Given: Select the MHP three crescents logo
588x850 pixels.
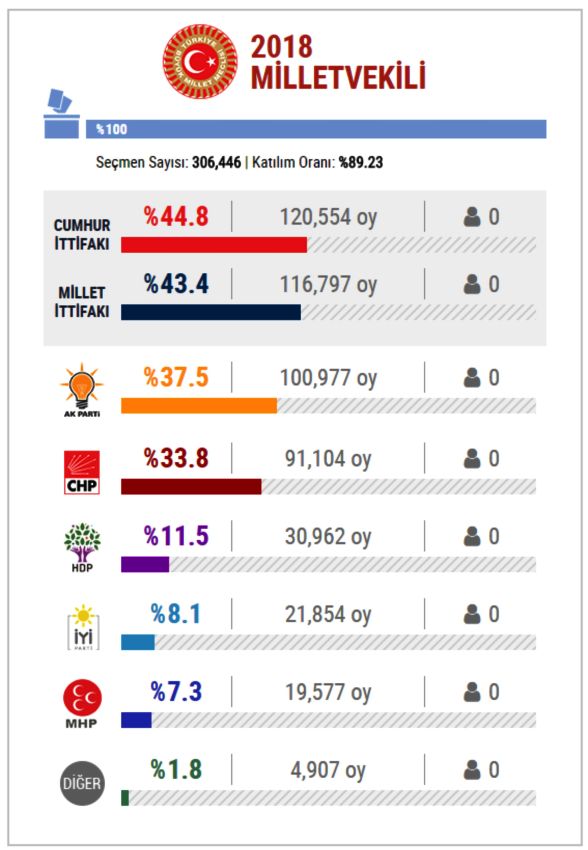Looking at the screenshot, I should coord(82,704).
